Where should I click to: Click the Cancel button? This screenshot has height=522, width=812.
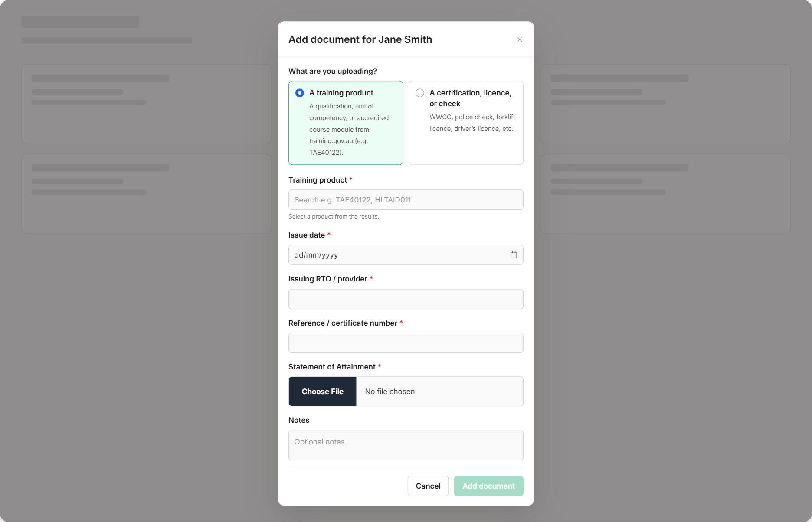click(428, 486)
